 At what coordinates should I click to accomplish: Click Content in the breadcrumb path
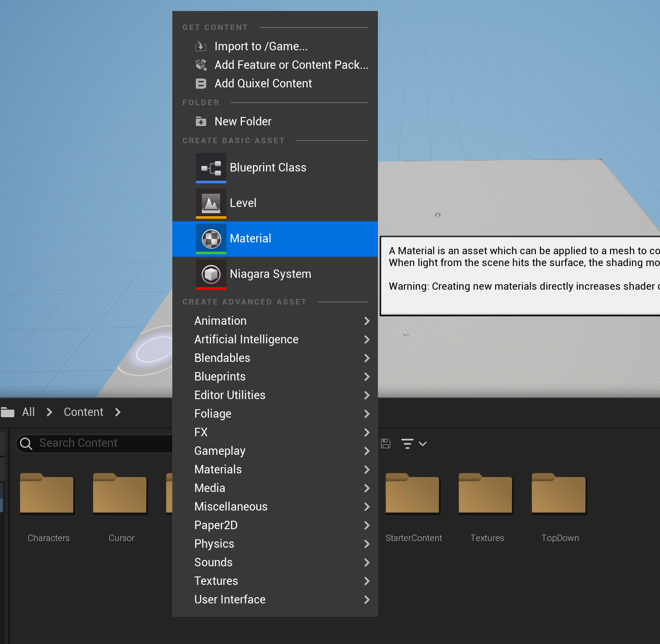(x=83, y=412)
